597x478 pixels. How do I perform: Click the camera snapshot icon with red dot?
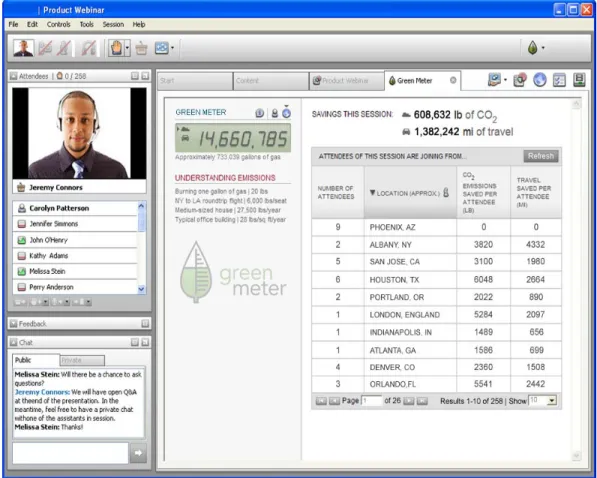[x=520, y=80]
